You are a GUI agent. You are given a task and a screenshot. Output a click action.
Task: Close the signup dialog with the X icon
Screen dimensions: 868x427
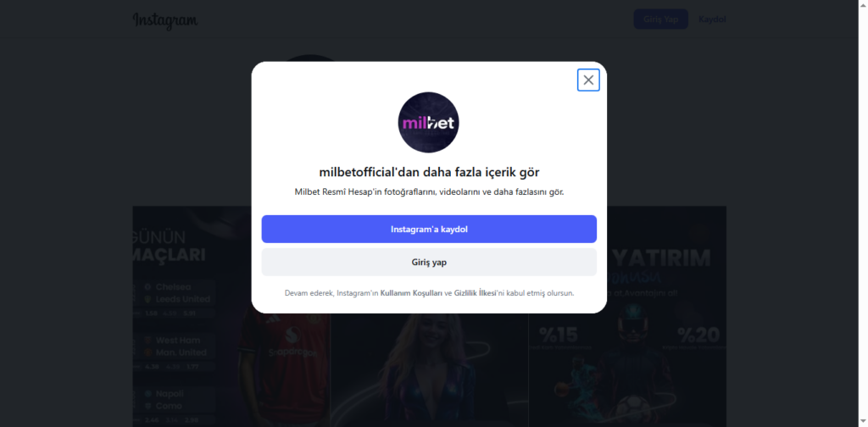point(588,80)
